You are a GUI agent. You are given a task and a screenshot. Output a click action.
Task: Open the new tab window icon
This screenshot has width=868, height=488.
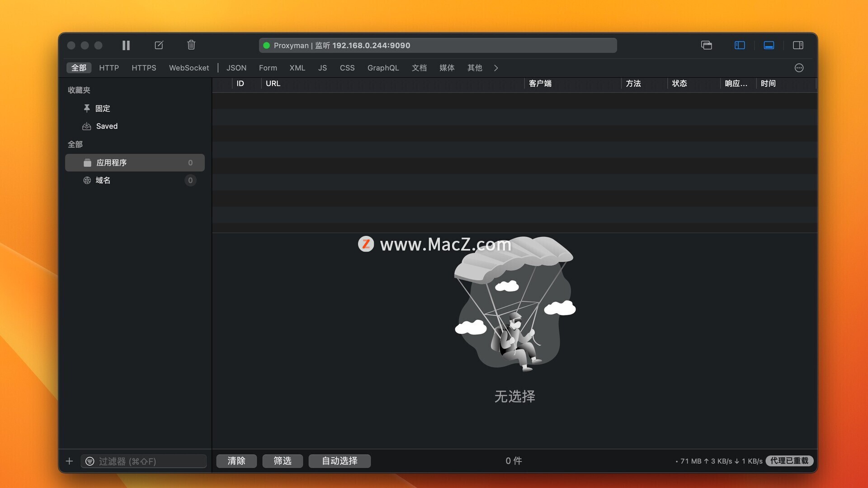point(707,45)
